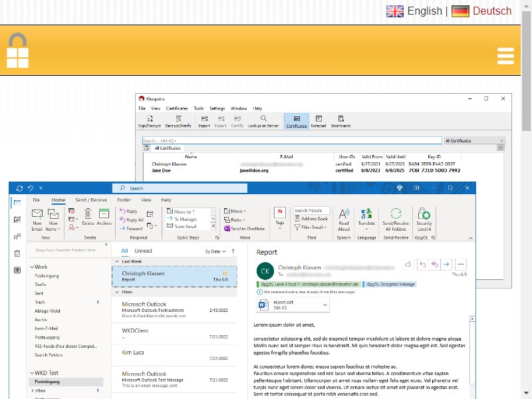Open the Certificates menu in Kleopatra menu bar
This screenshot has width=532, height=399.
coord(177,108)
